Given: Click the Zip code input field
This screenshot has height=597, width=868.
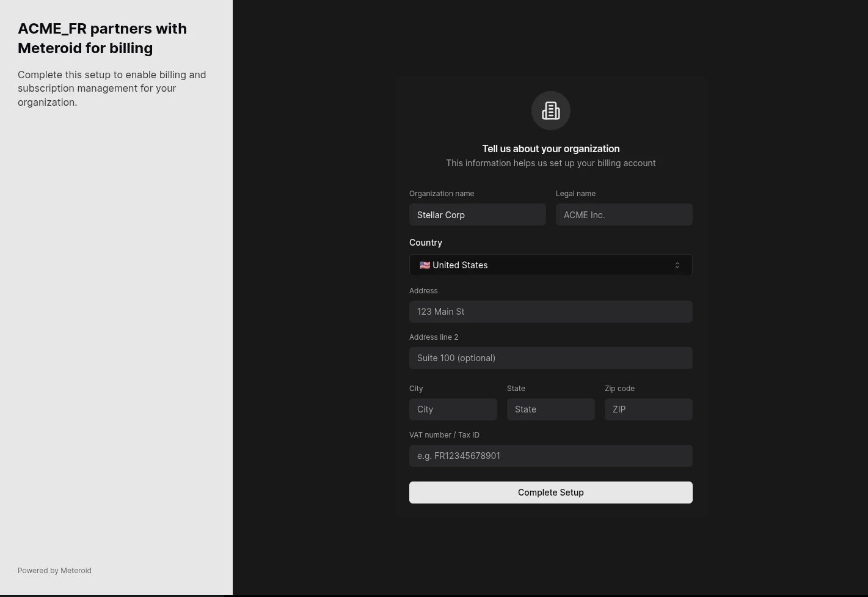Looking at the screenshot, I should coord(649,409).
